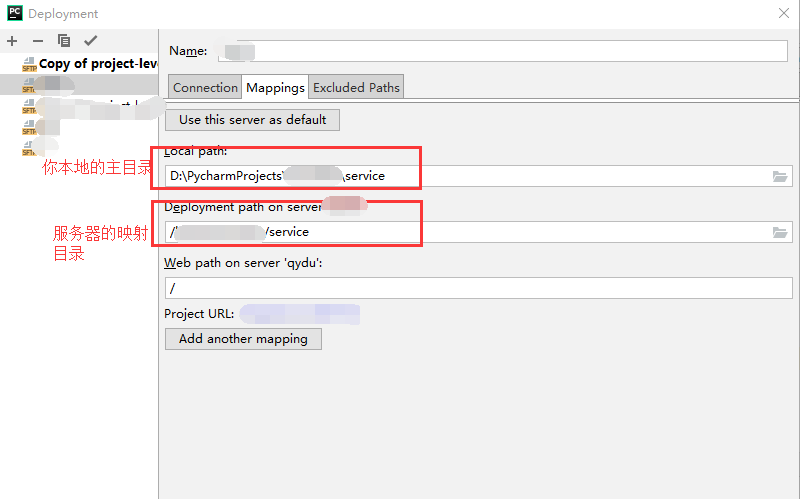Browse folder icon for Deployment path
This screenshot has height=499, width=800.
point(780,233)
